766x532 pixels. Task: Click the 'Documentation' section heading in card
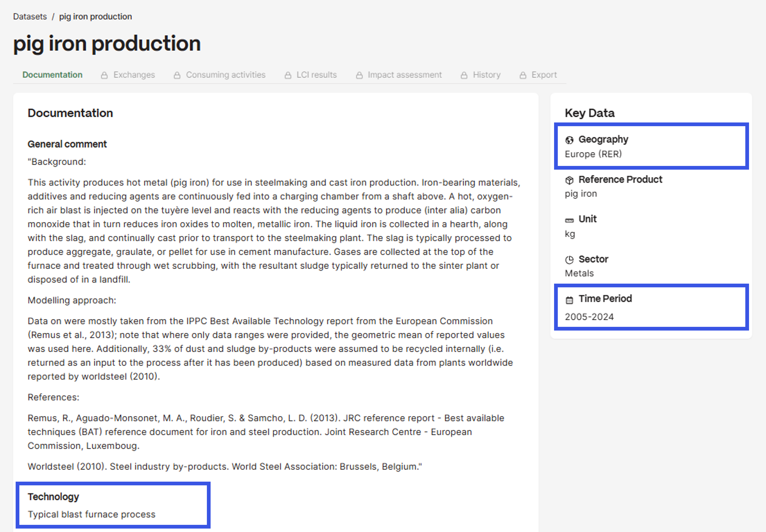click(x=70, y=113)
